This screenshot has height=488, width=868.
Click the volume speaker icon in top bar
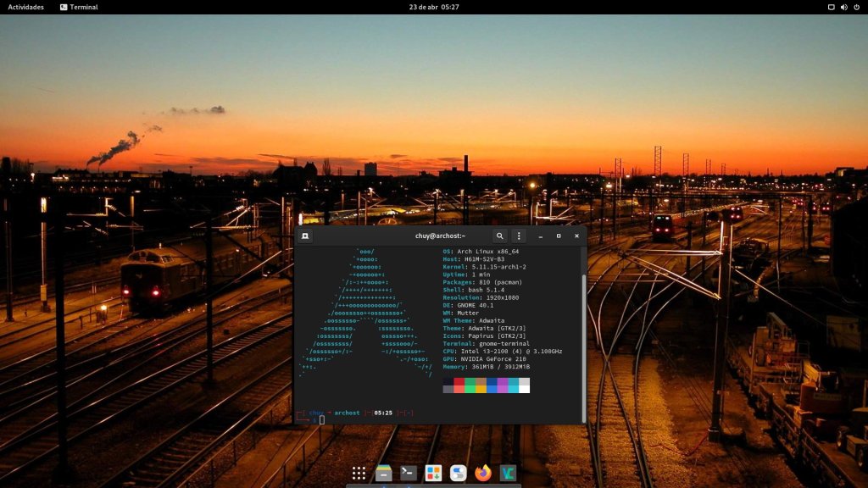844,7
